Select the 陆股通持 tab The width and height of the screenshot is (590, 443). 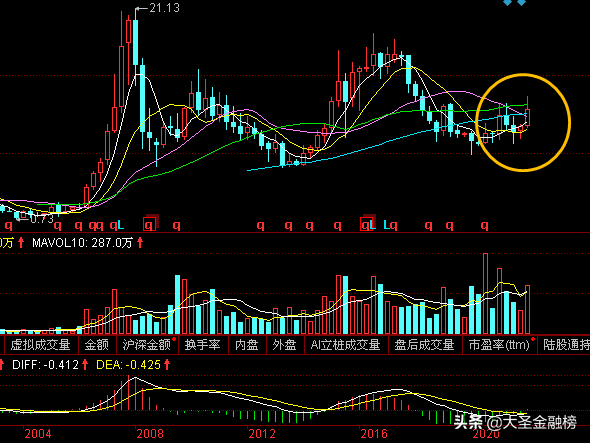tap(564, 345)
